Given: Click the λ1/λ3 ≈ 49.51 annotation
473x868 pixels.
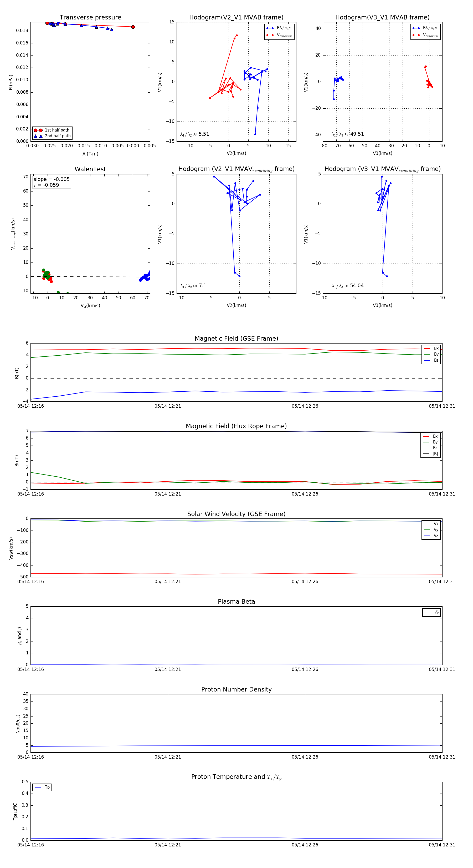Looking at the screenshot, I should pos(348,134).
